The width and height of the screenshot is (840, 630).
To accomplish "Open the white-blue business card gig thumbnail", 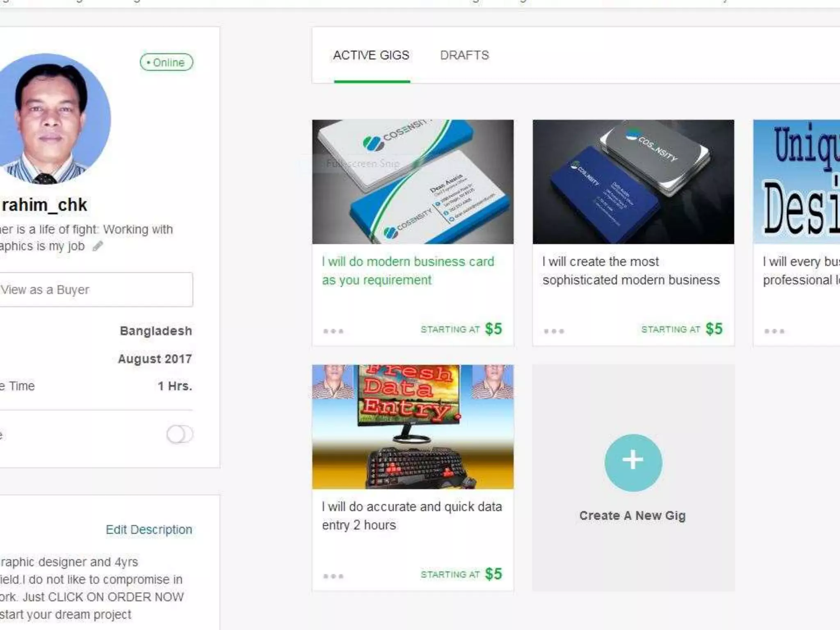I will (413, 182).
